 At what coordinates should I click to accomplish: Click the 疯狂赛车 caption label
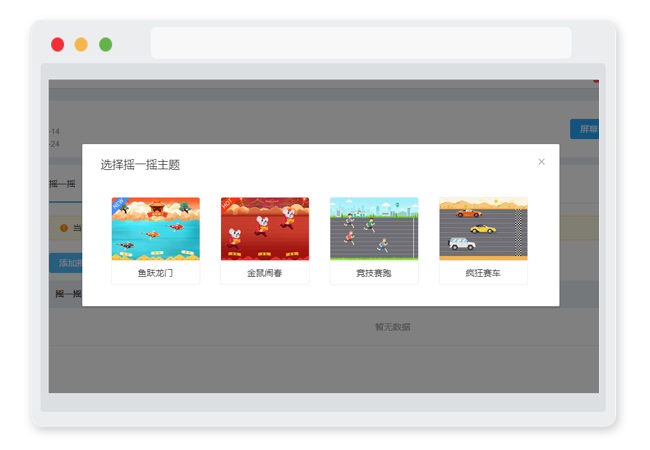(483, 273)
